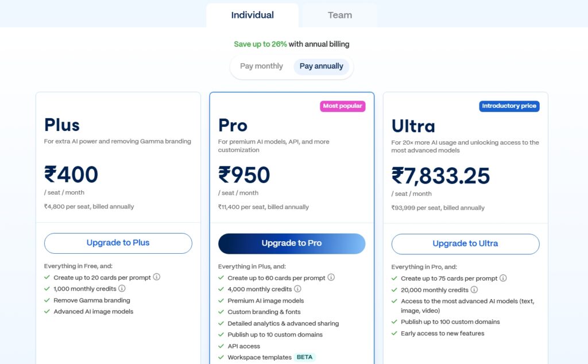This screenshot has width=588, height=364.
Task: Click the checkmark next to API access
Action: click(x=222, y=346)
